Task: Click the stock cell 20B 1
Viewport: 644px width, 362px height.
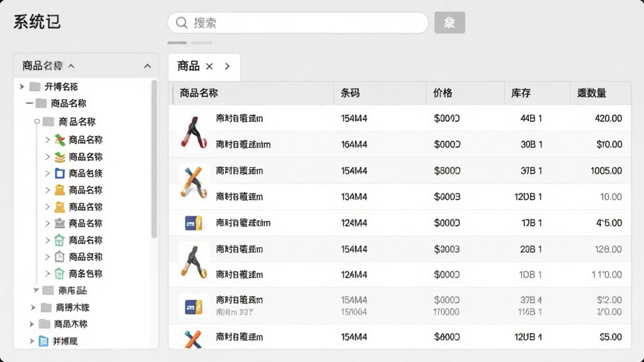Action: [x=531, y=249]
